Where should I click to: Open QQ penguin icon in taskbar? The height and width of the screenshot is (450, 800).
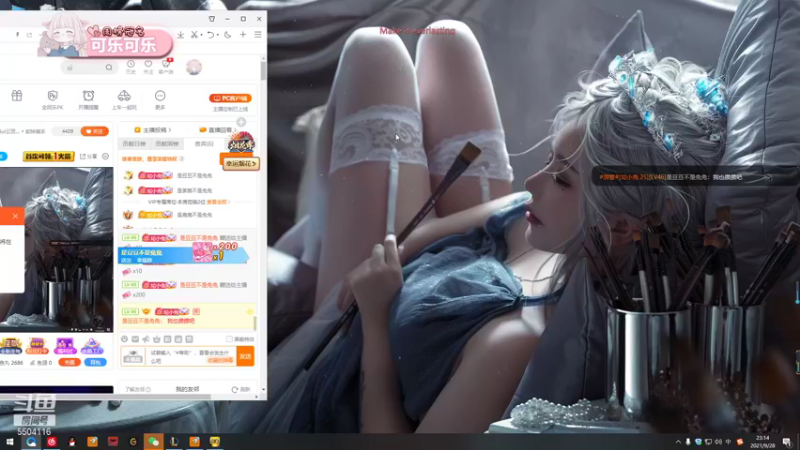[x=72, y=442]
